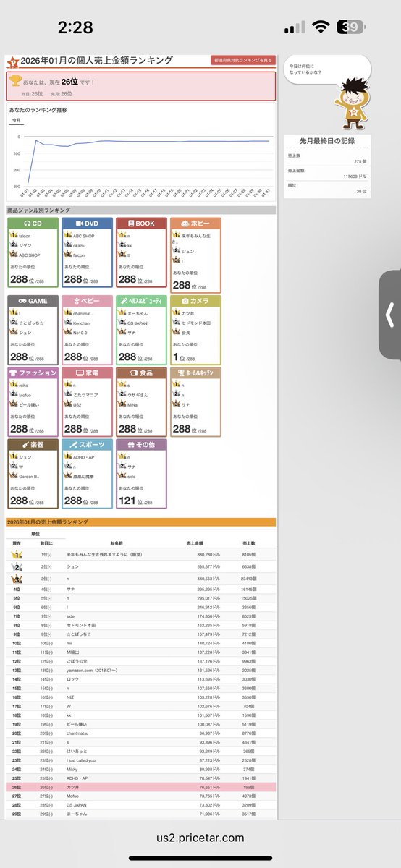This screenshot has width=401, height=868.
Task: Click the headphones icon on the CD card
Action: pyautogui.click(x=27, y=224)
